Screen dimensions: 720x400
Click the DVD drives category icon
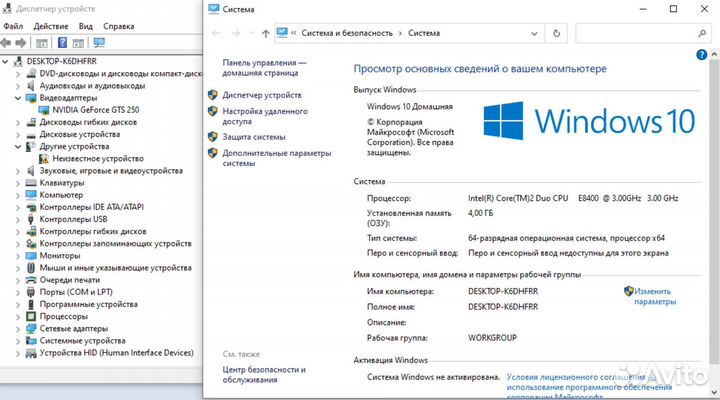(31, 73)
